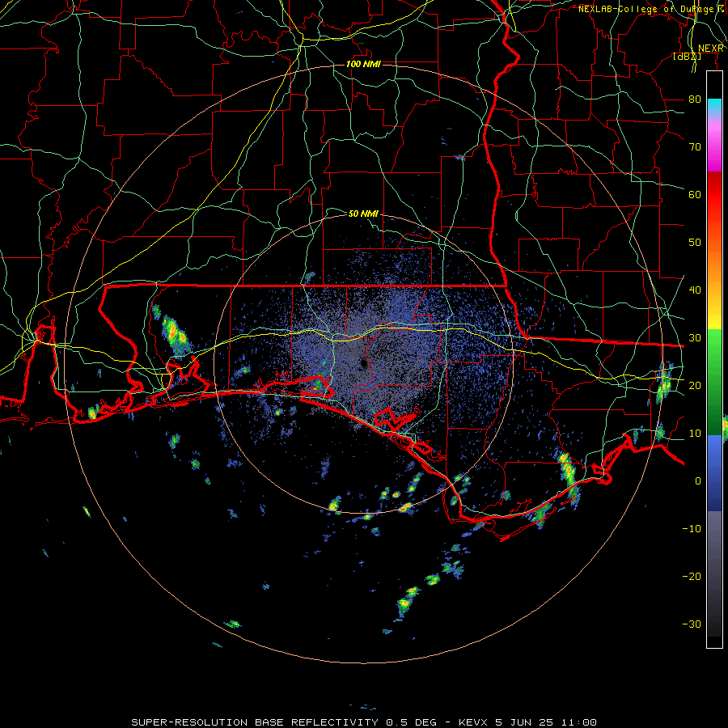Click the 70 value on the dBZ scale
The image size is (728, 728).
pos(695,147)
